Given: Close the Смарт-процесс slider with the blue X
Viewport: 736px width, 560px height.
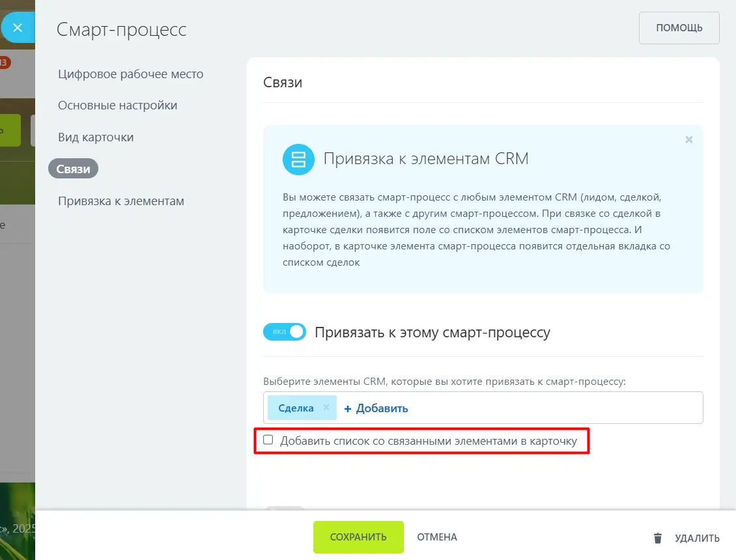Looking at the screenshot, I should click(x=18, y=28).
